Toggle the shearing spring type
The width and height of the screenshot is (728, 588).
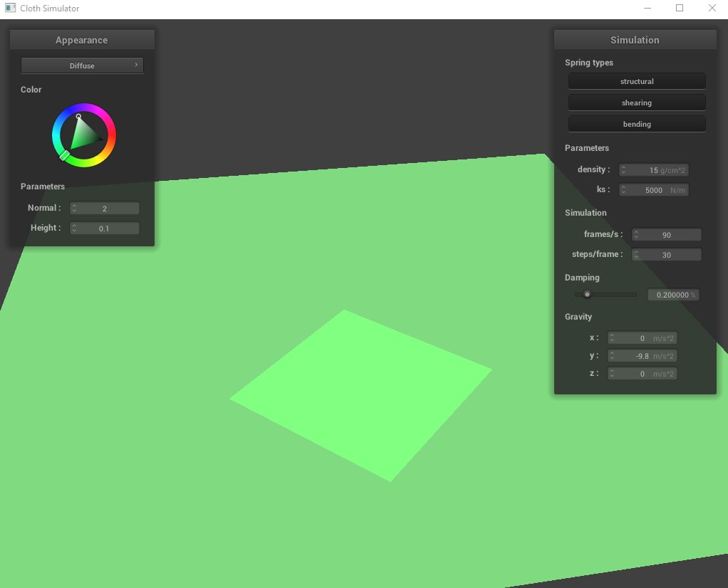(x=636, y=103)
